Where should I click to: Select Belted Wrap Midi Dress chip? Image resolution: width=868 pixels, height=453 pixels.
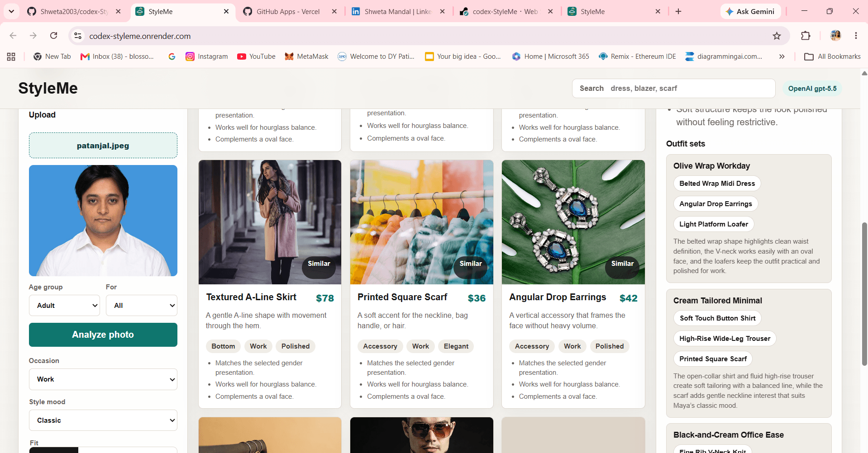717,184
